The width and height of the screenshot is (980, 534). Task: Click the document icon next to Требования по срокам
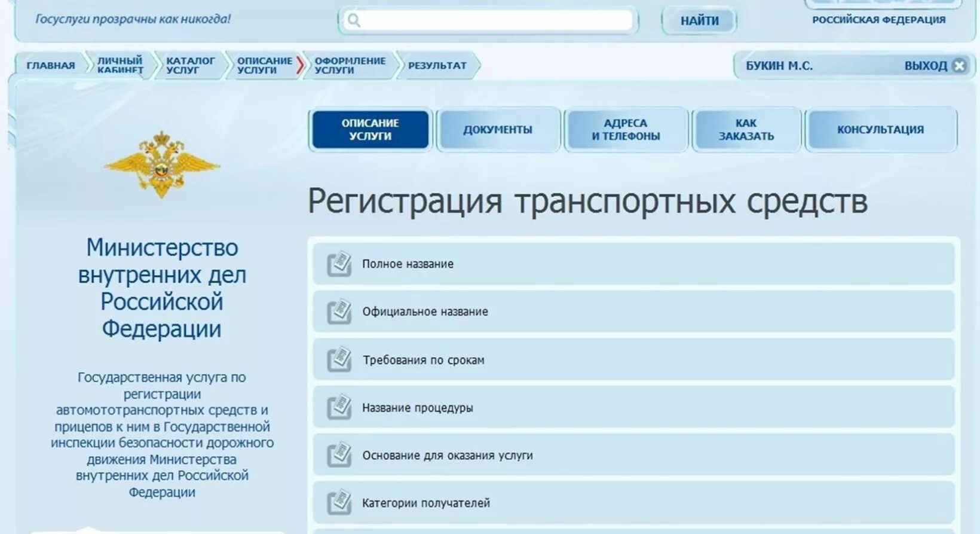tap(339, 359)
